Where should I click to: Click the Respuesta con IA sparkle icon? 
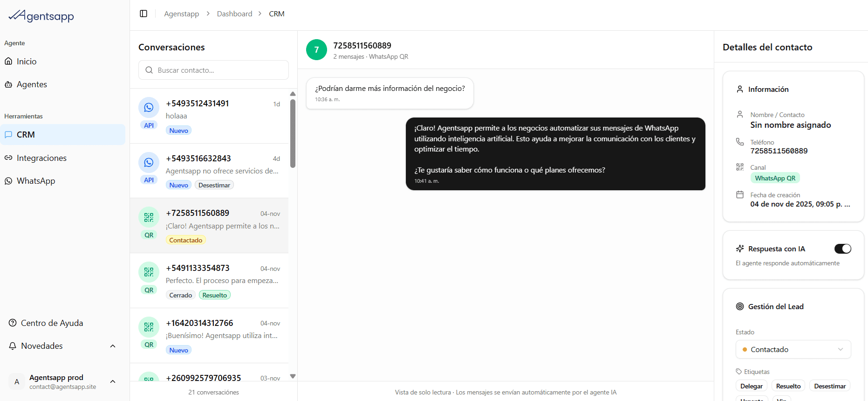click(740, 249)
